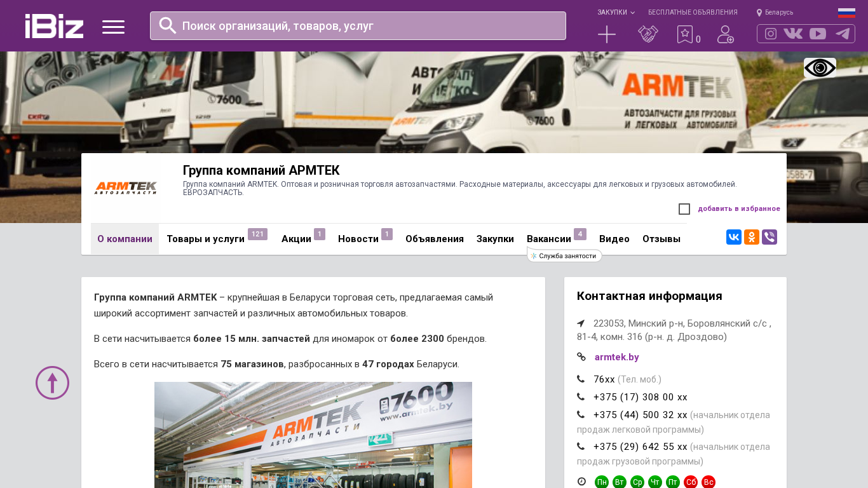Image resolution: width=868 pixels, height=488 pixels.
Task: Focus the search organizations field
Action: point(358,25)
